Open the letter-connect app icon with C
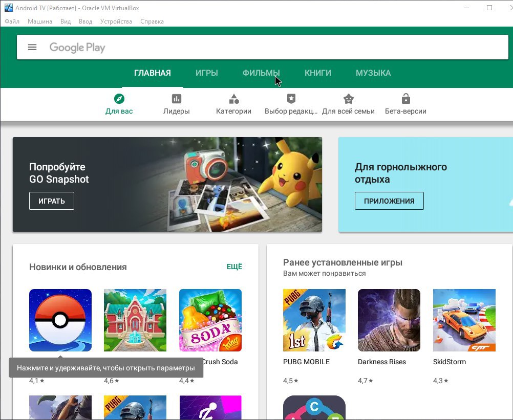This screenshot has width=513, height=420. 314,408
